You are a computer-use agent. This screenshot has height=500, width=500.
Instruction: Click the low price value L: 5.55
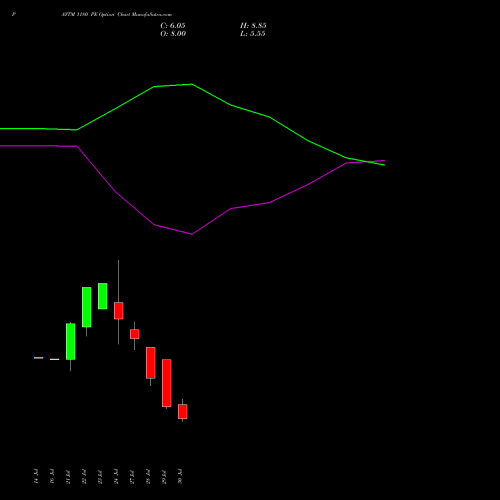click(253, 34)
